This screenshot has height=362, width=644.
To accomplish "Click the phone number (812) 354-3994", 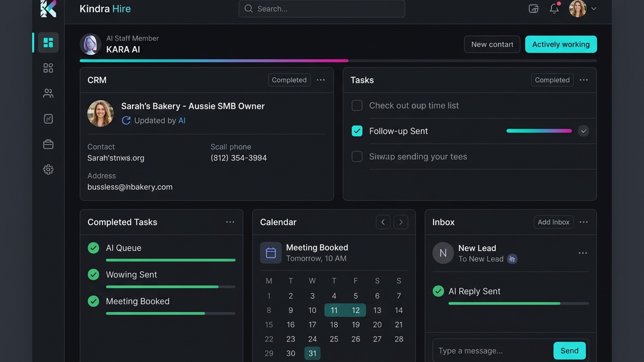I will [x=239, y=158].
